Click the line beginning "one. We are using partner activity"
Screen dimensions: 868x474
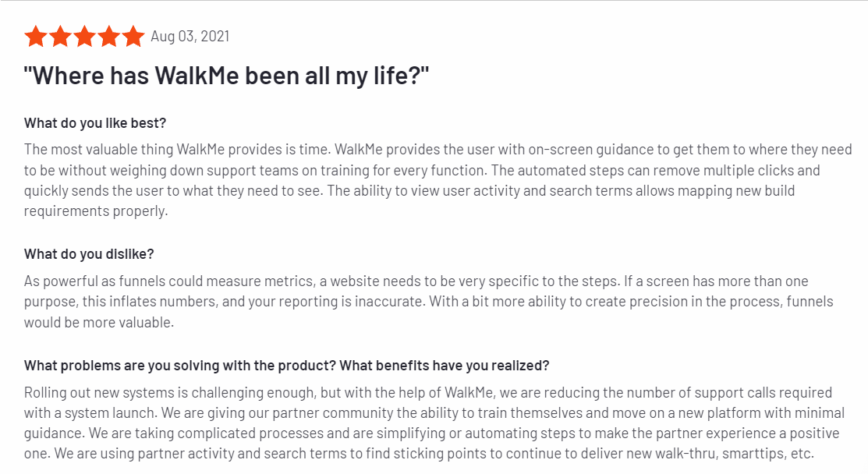click(x=419, y=454)
